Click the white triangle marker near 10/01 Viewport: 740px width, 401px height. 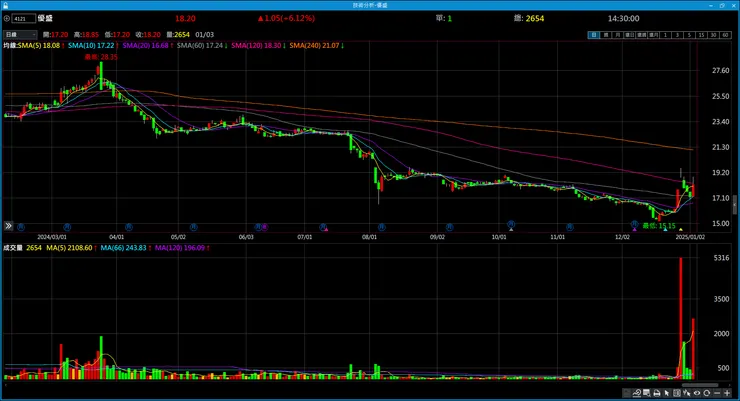click(511, 229)
